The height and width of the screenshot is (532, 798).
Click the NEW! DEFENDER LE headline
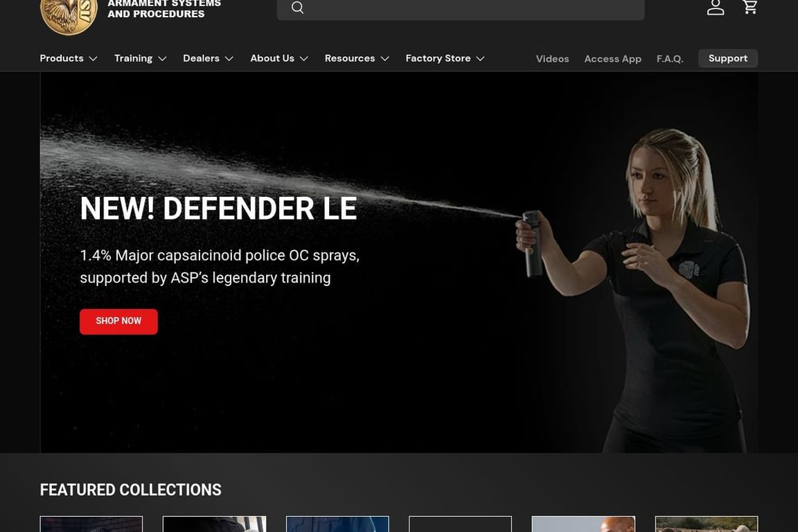pos(218,209)
